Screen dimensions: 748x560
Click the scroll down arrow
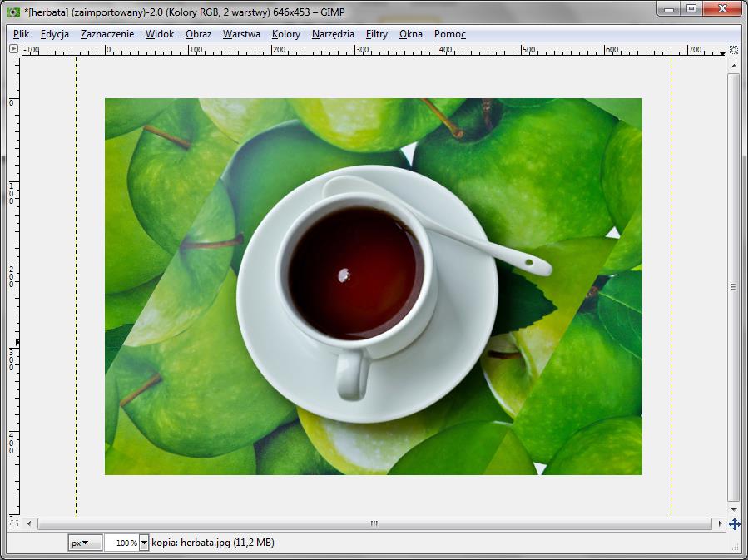point(734,509)
